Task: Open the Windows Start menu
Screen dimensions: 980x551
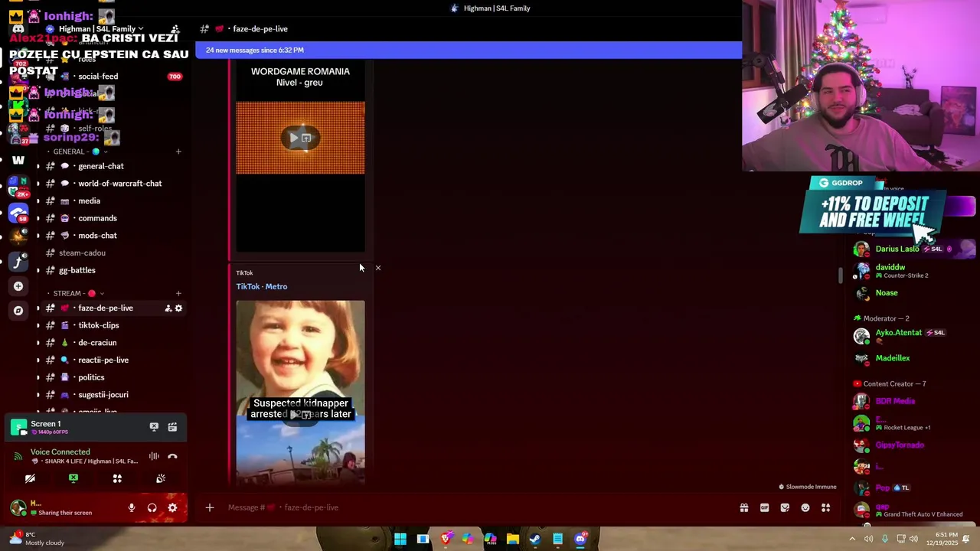Action: click(x=400, y=539)
